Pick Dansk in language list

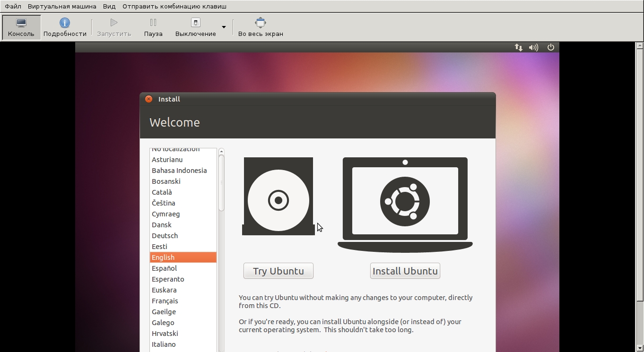click(x=183, y=225)
